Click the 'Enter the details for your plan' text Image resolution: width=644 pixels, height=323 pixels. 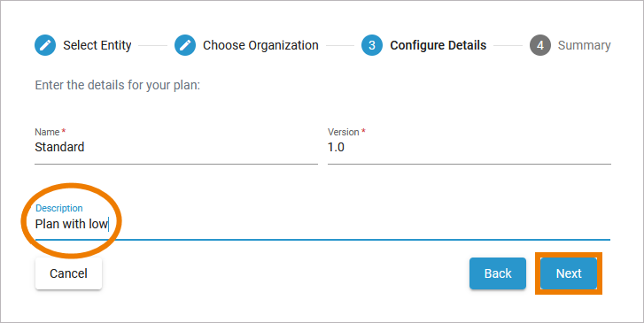[x=118, y=86]
